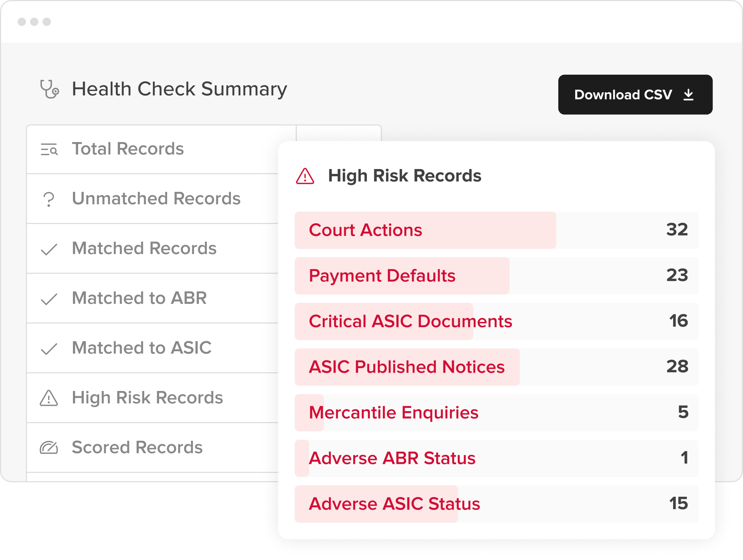This screenshot has width=743, height=560.
Task: Select the Total Records row
Action: (153, 149)
